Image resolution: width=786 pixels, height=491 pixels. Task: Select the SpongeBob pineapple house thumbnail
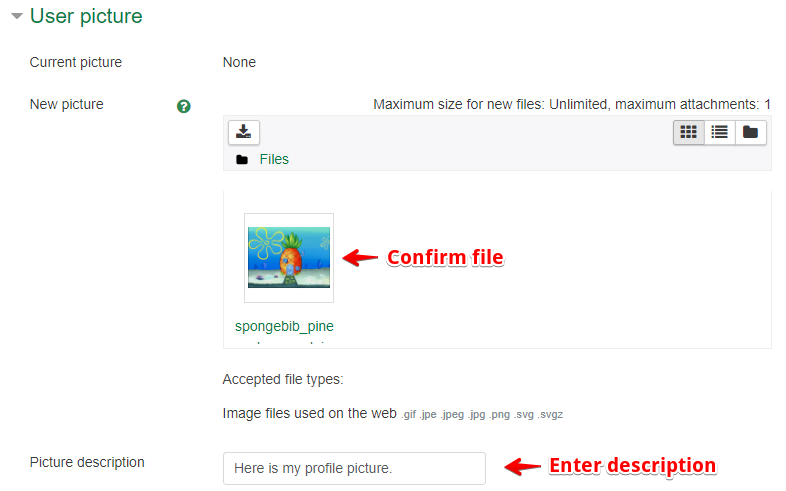coord(289,257)
